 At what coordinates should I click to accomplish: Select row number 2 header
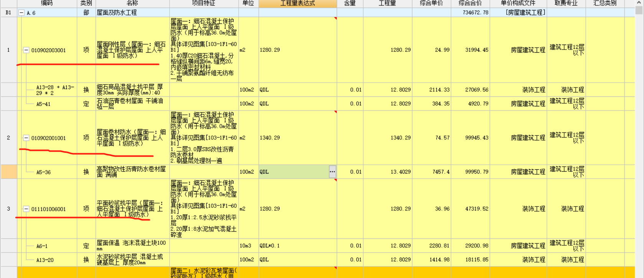tap(8, 138)
